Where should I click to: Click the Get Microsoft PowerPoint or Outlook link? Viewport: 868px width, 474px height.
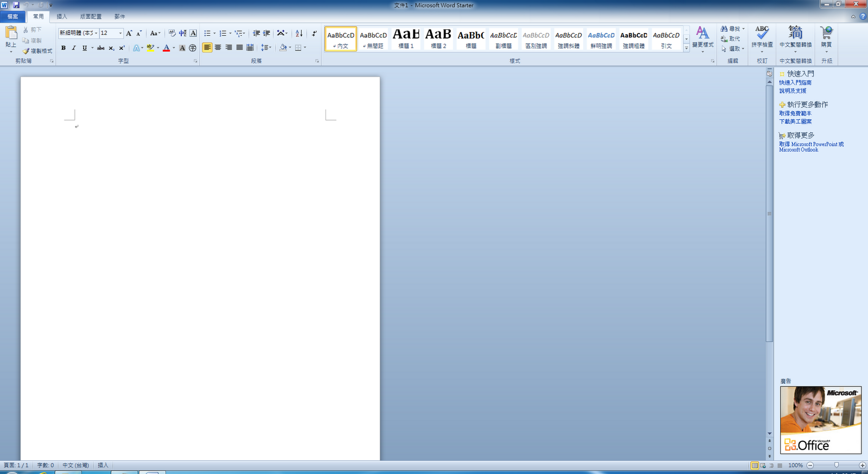(812, 147)
